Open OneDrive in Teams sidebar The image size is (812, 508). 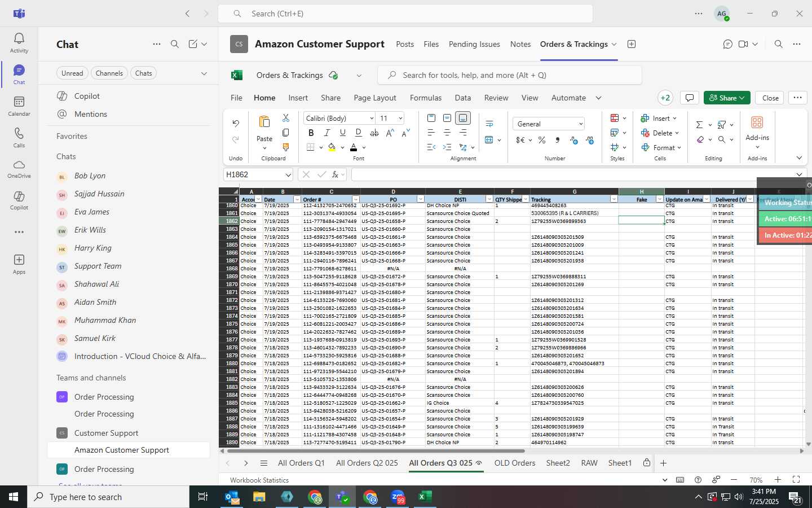(19, 169)
